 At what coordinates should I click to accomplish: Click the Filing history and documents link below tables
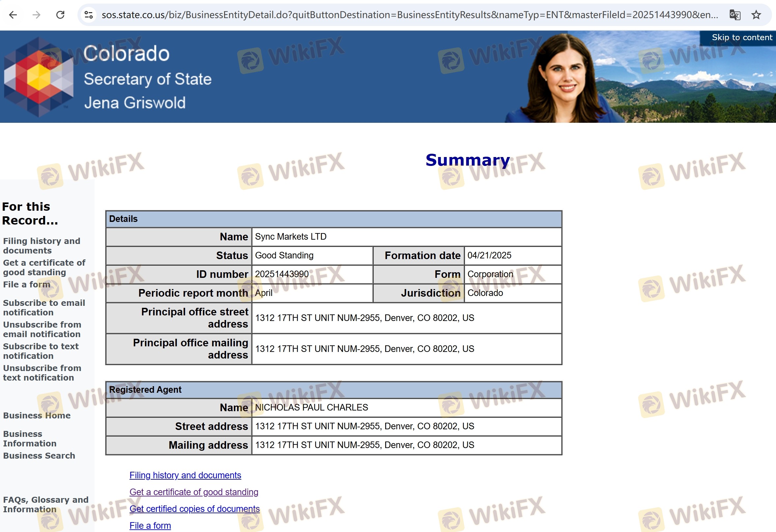point(185,475)
